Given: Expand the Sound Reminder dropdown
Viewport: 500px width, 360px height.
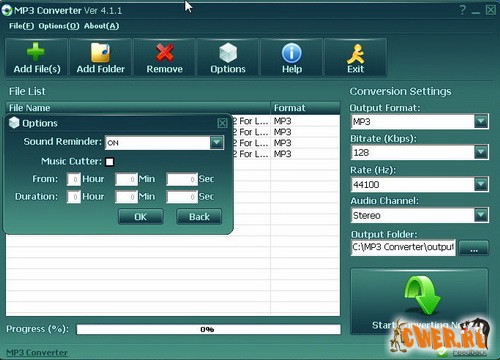Looking at the screenshot, I should pos(217,143).
